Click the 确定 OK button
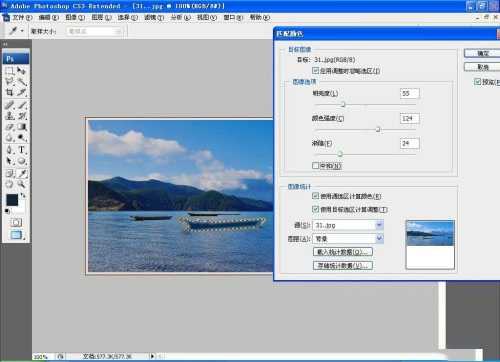Screen dimensions: 500x362 [482, 53]
